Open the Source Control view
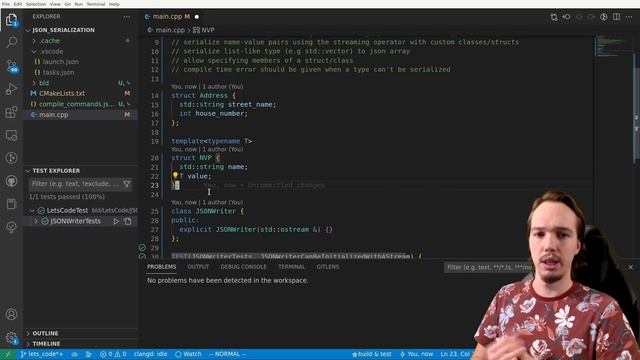640x360 pixels. (11, 65)
